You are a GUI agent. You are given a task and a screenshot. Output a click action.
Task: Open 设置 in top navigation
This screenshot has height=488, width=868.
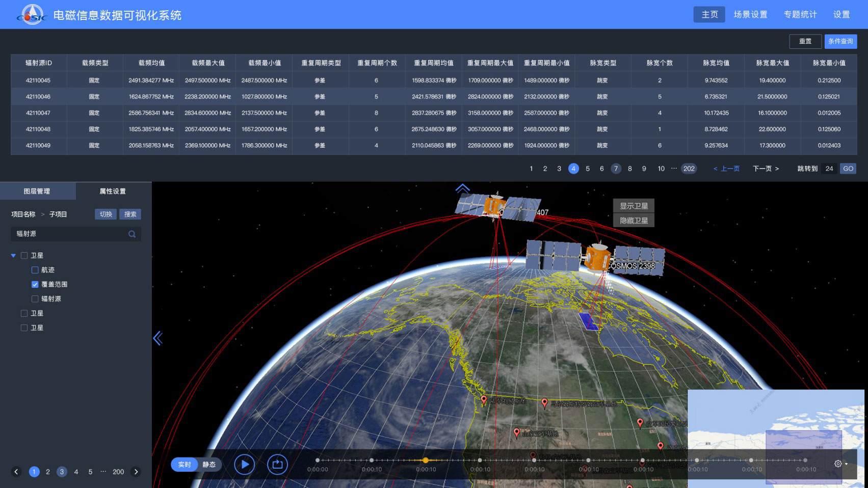841,14
